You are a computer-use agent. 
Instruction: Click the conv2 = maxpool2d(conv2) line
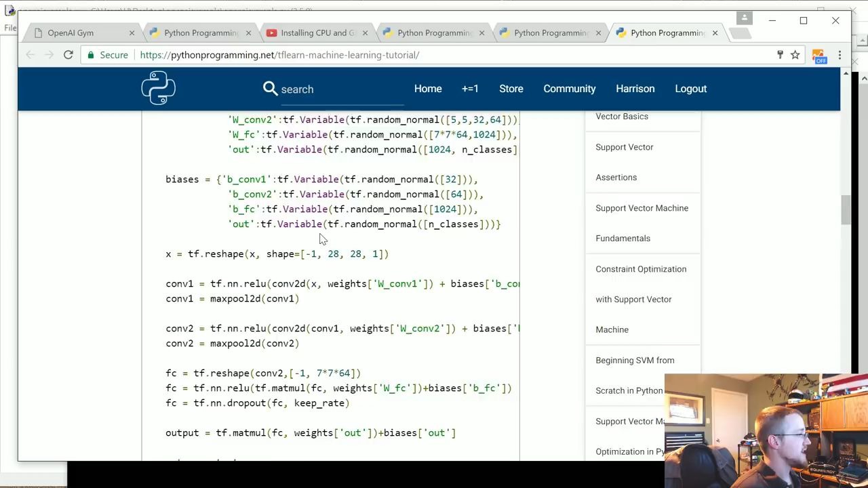[232, 343]
